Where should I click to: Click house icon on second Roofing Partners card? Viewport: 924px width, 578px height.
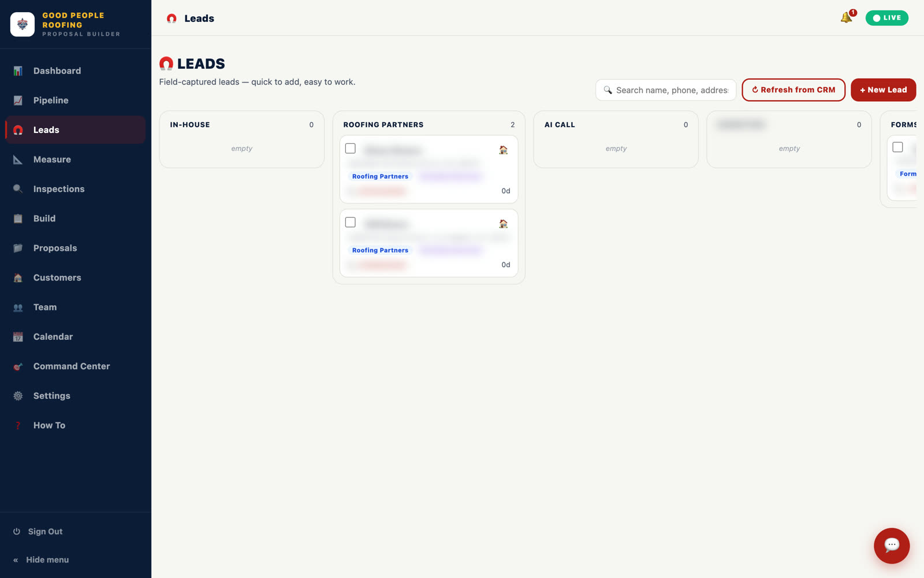coord(504,224)
